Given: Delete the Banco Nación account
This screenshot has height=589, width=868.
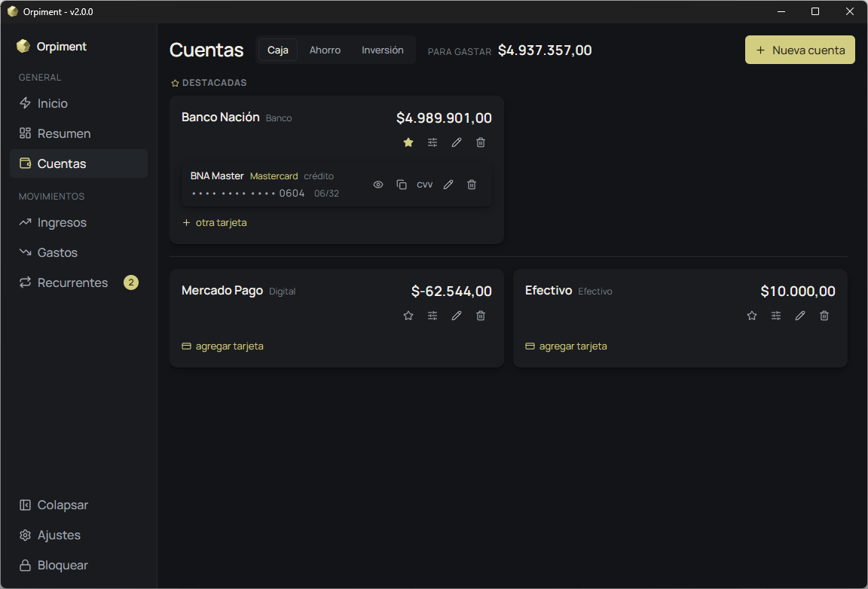Looking at the screenshot, I should click(481, 142).
